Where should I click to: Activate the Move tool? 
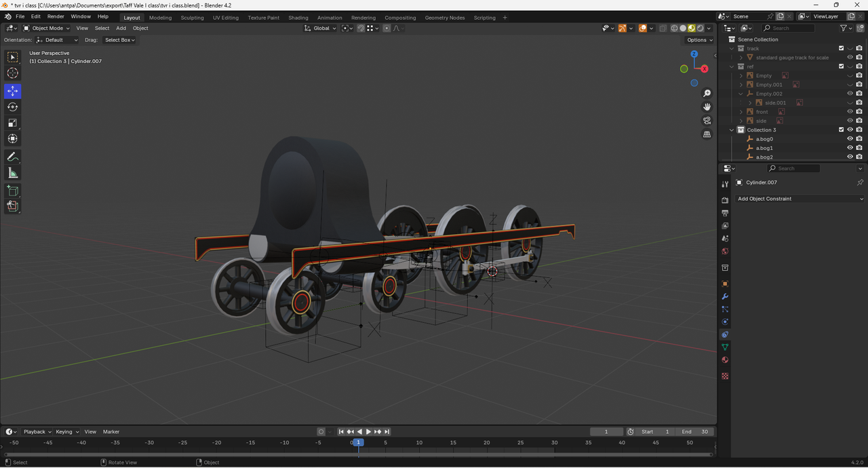pyautogui.click(x=13, y=91)
